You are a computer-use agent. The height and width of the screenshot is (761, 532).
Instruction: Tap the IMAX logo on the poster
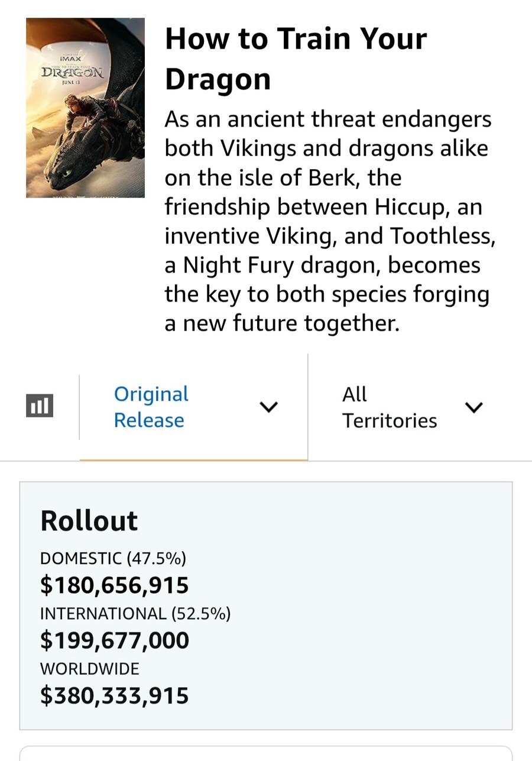70,60
